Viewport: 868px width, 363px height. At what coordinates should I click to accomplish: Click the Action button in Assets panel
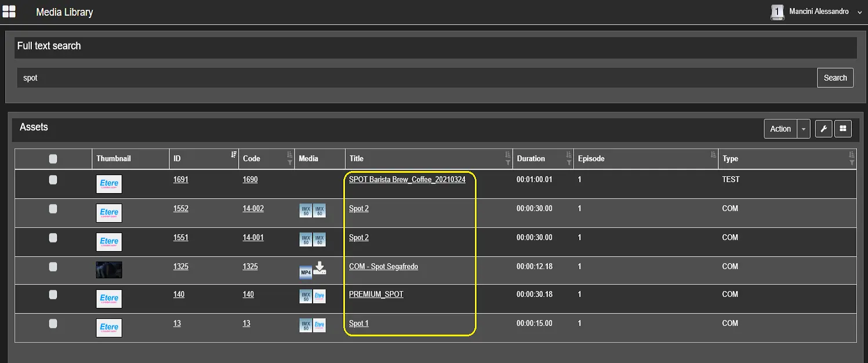(780, 129)
